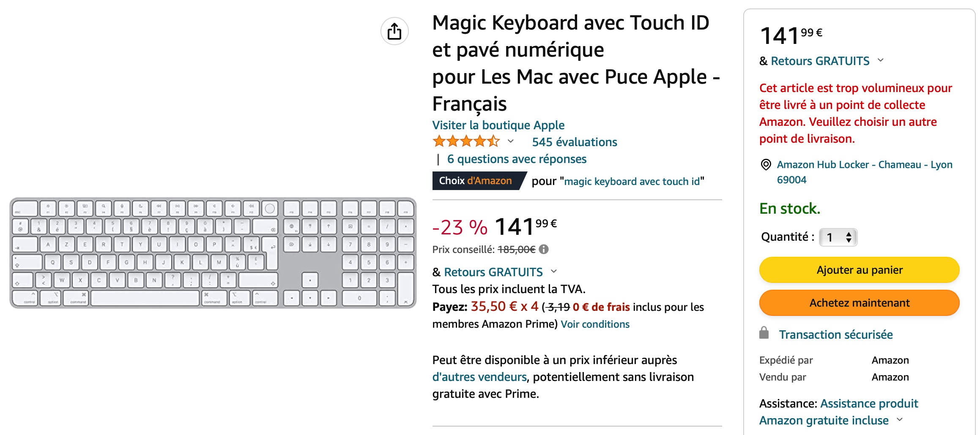Screen dimensions: 980x435
Task: Expand Retours GRATUITS details under the top price
Action: coord(880,61)
